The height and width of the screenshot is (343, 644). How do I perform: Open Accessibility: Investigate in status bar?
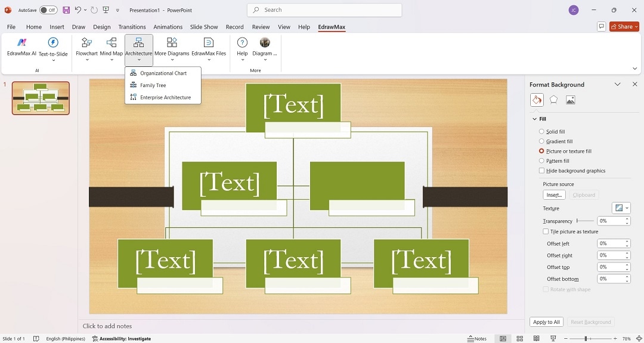tap(122, 339)
